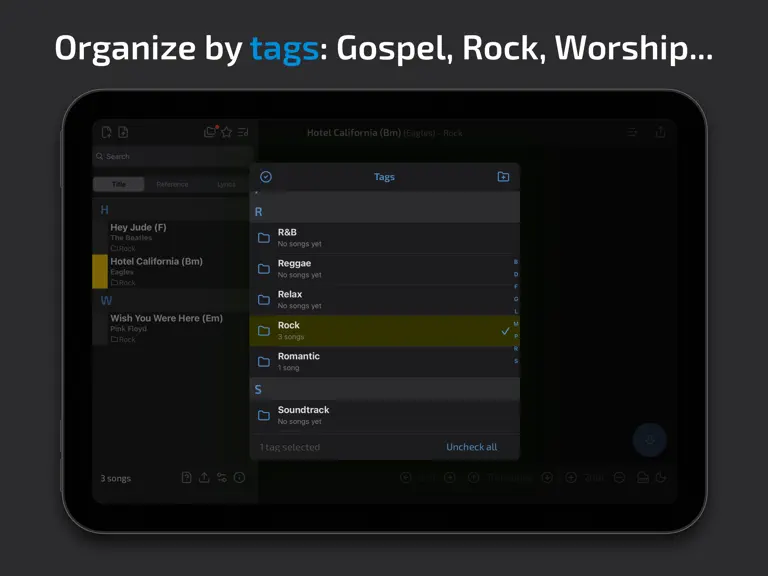This screenshot has height=576, width=768.
Task: Open the tags folder icon with red dot
Action: [x=210, y=132]
